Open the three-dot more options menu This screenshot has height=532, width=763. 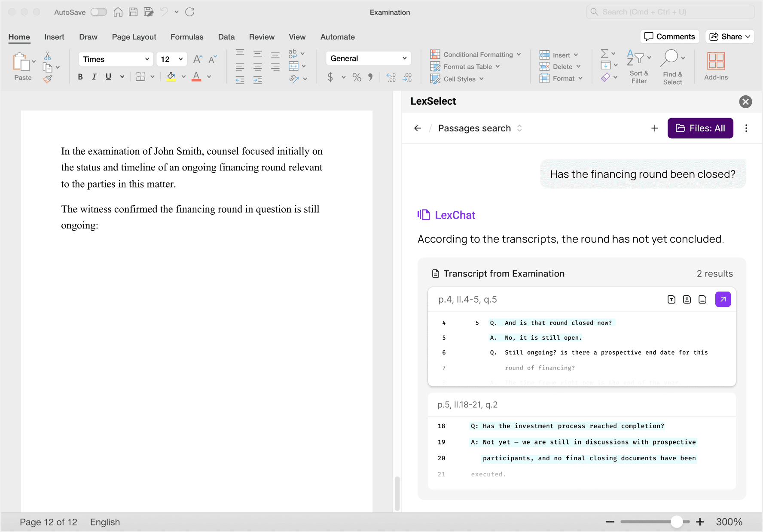pos(746,128)
